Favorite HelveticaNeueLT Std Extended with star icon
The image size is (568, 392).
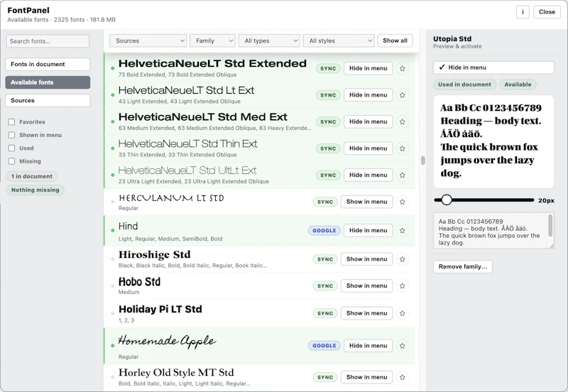pyautogui.click(x=402, y=68)
